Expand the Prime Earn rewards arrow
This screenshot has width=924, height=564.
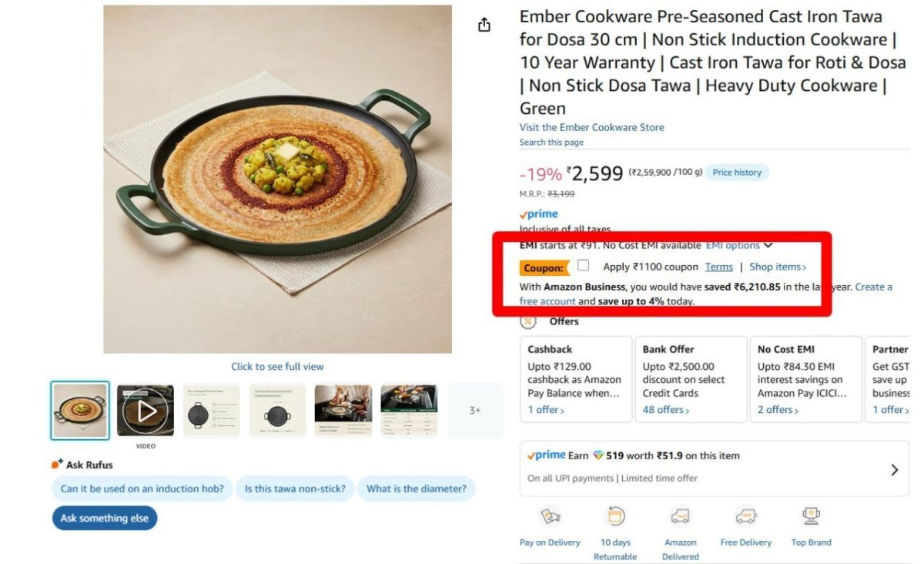pyautogui.click(x=894, y=469)
